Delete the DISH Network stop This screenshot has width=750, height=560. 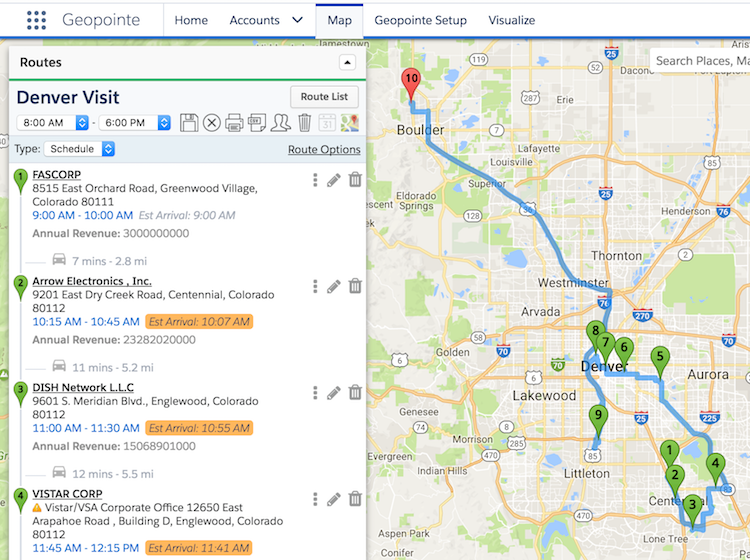355,393
